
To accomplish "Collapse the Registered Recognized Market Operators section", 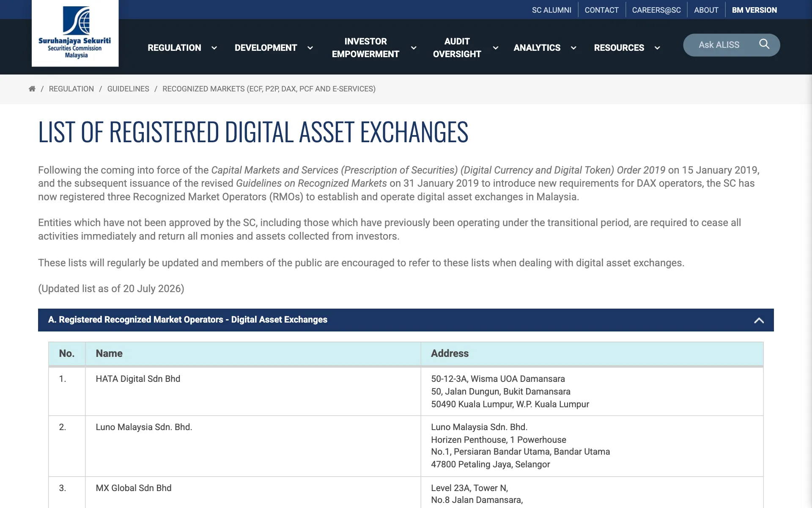I will click(x=759, y=320).
